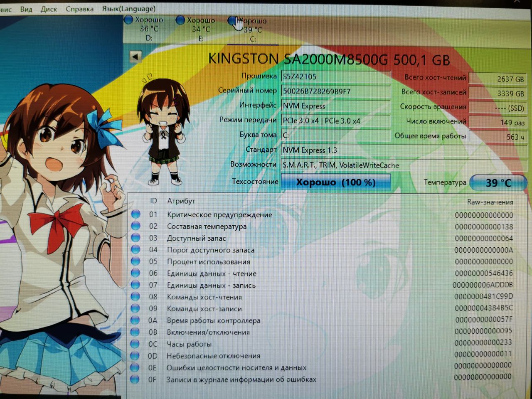The width and height of the screenshot is (532, 399).
Task: Click power-on hours value 563 ч
Action: (498, 137)
